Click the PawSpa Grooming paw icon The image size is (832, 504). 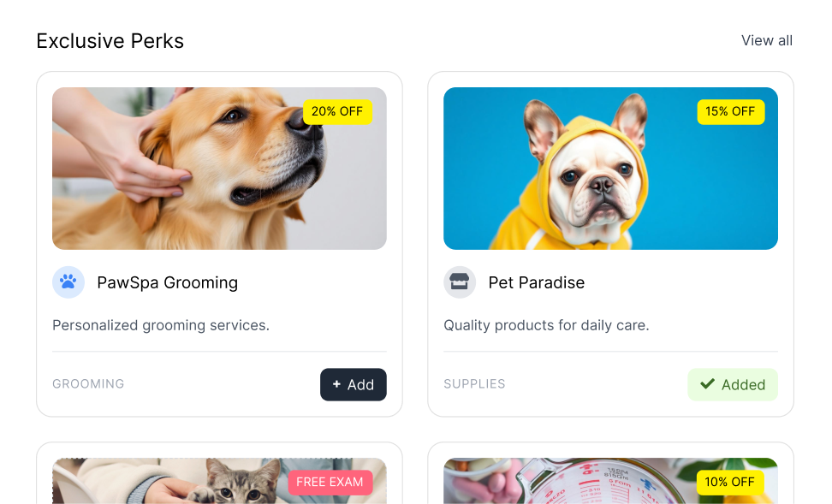(x=68, y=282)
